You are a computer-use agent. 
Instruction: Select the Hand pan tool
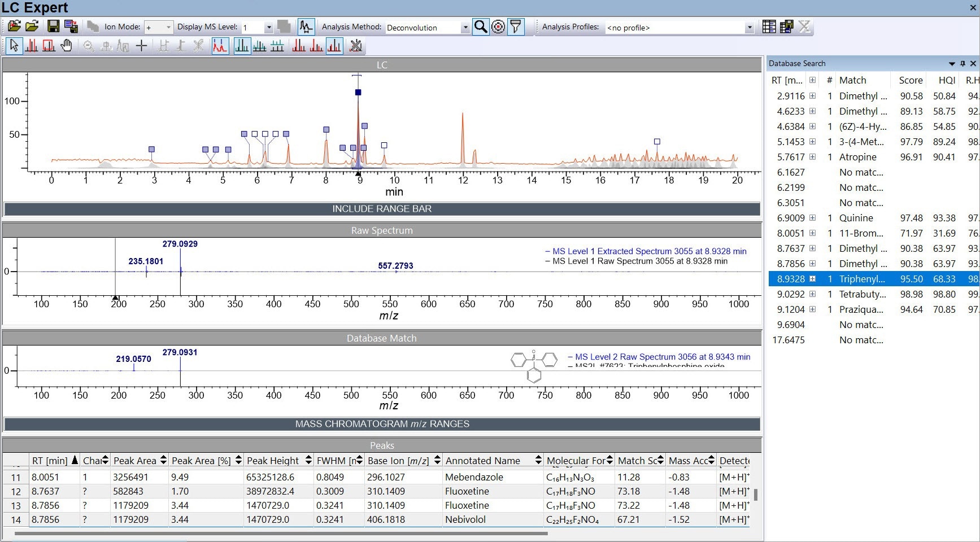pyautogui.click(x=66, y=46)
